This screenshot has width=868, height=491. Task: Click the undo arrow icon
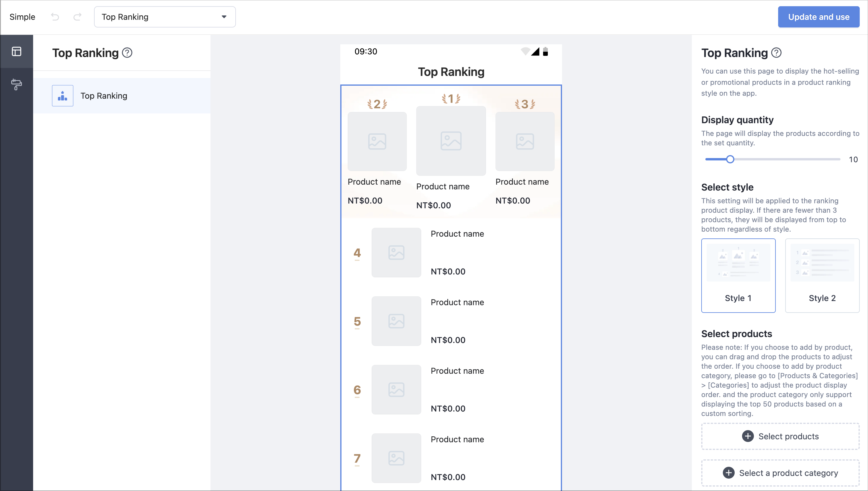[x=55, y=17]
